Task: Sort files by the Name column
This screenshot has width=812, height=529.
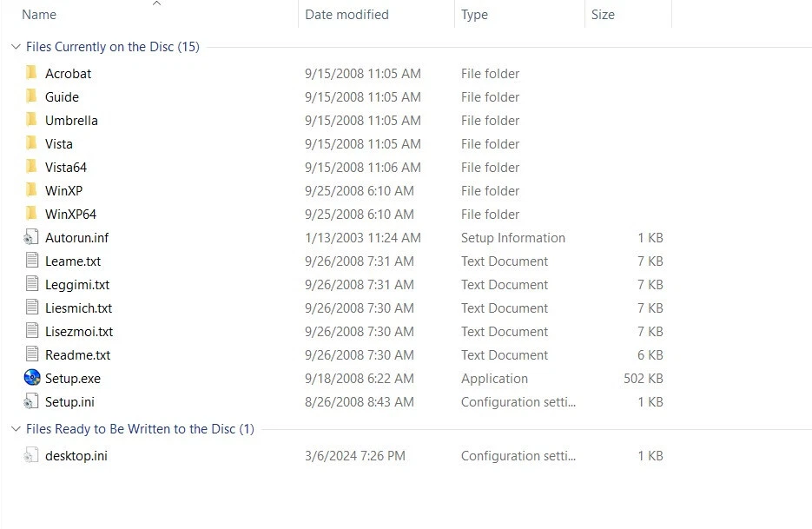Action: pos(39,15)
